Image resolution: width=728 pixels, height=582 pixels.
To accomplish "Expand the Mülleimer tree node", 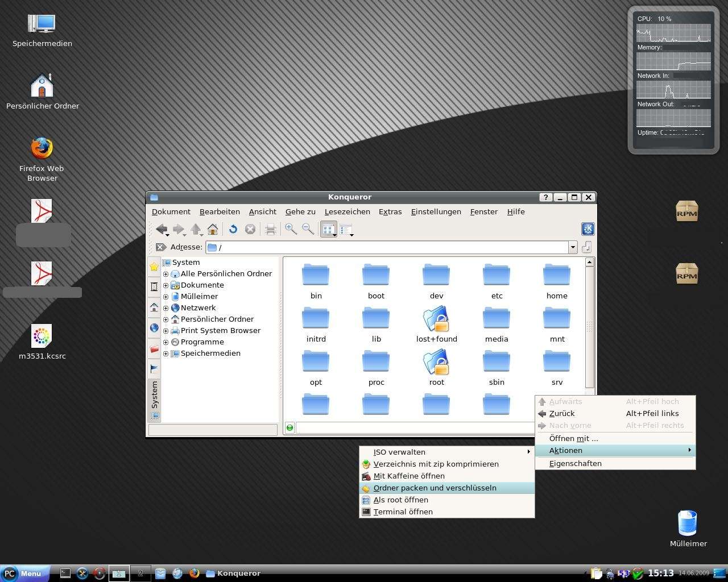I will tap(166, 297).
